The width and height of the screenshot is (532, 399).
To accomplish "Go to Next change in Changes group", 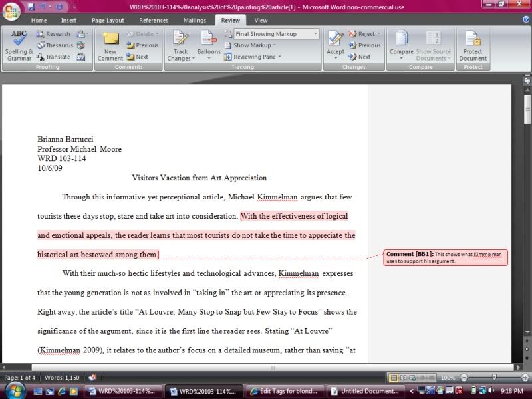I will pos(359,57).
